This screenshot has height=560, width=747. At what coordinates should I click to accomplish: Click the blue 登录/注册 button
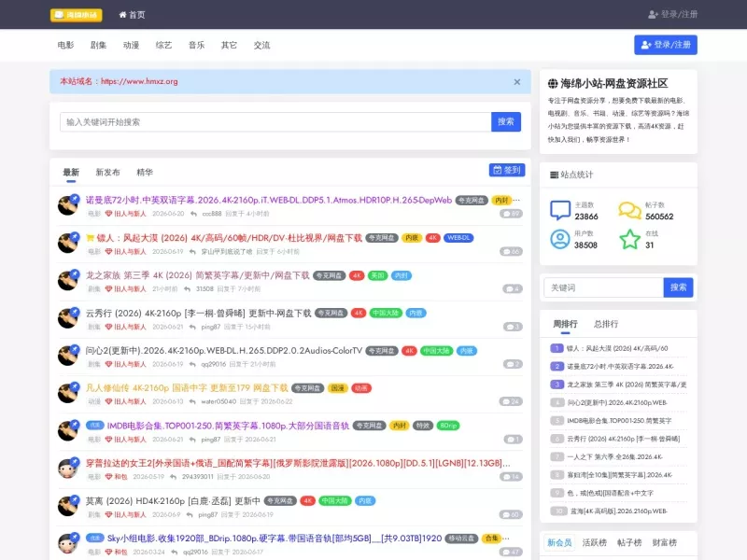[666, 45]
